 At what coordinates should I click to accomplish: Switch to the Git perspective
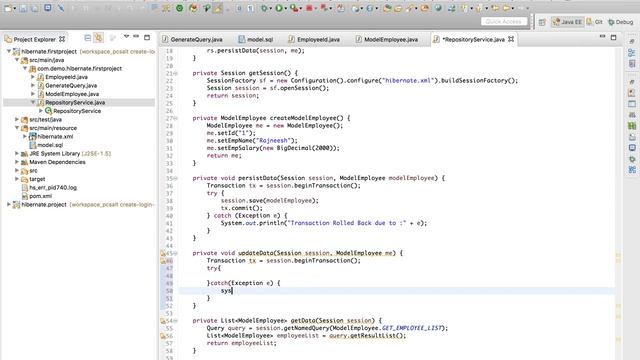594,22
